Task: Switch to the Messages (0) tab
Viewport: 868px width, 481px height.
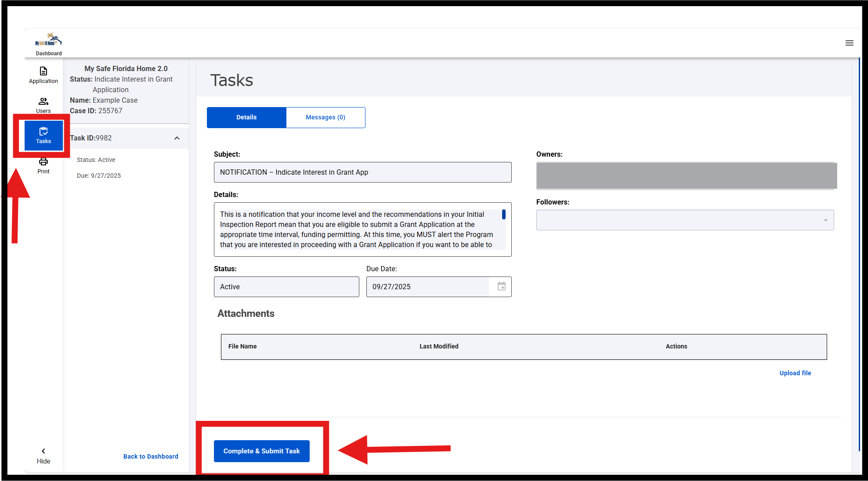Action: (x=325, y=118)
